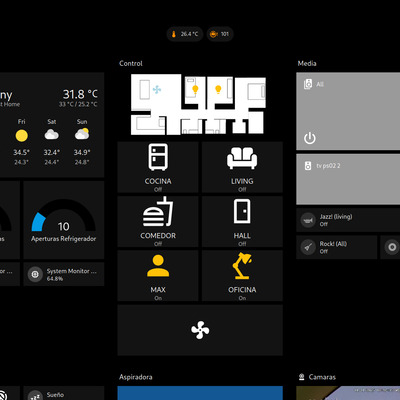Turn off the OFICINA lamp tile
This screenshot has width=400, height=400.
click(x=242, y=276)
